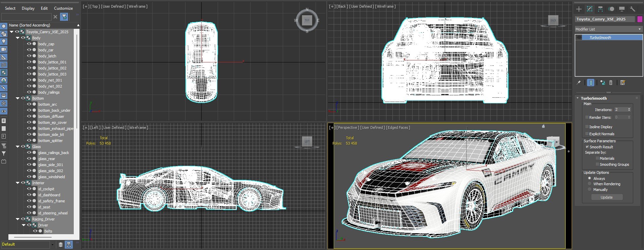Toggle Display Bone Objects filter
Screen dimensions: 644x250
pyautogui.click(x=4, y=88)
